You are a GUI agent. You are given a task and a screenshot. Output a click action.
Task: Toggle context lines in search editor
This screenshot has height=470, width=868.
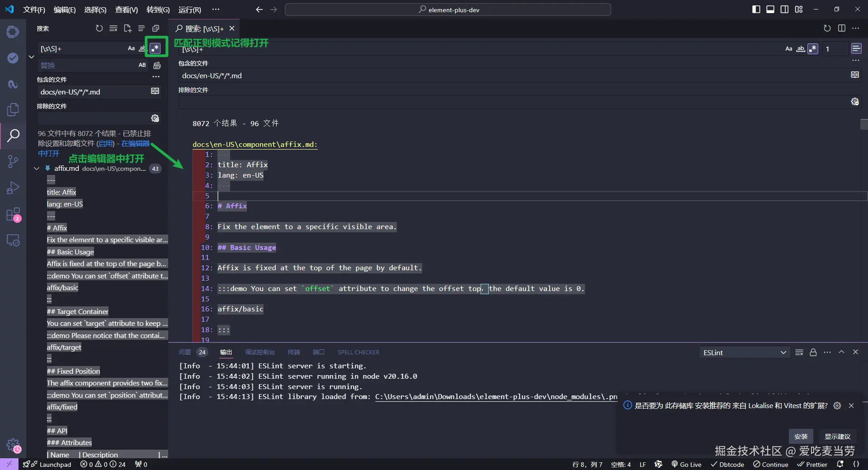point(856,48)
